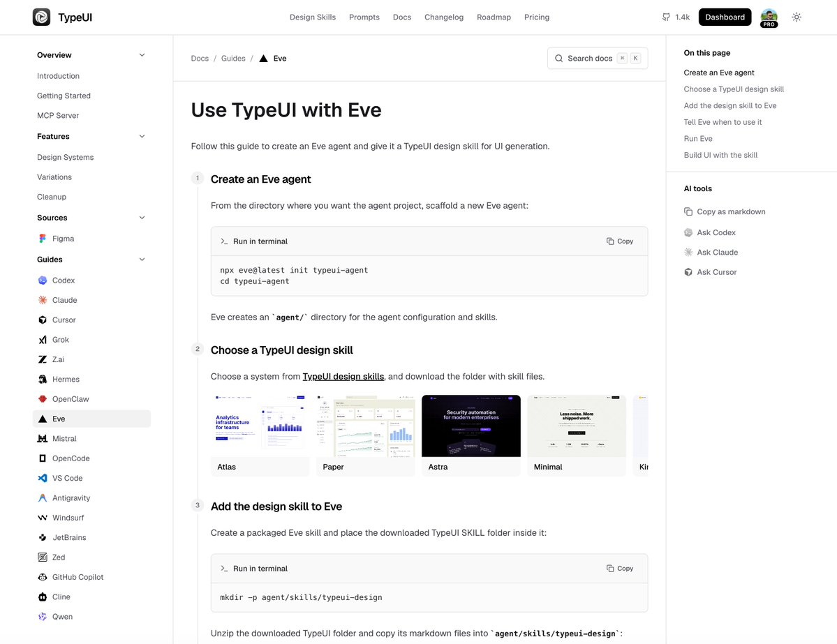Open Prompts in top navigation
This screenshot has height=644, width=837.
(x=364, y=17)
